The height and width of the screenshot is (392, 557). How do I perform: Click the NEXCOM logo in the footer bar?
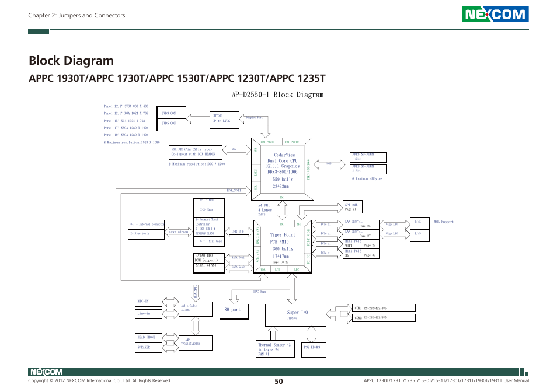click(x=46, y=372)
